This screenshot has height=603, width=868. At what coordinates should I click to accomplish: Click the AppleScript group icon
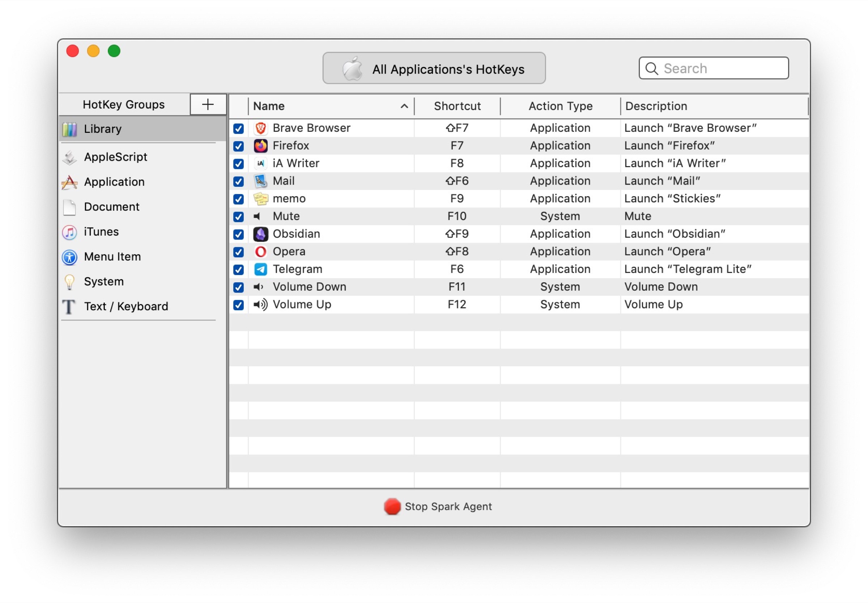tap(69, 157)
